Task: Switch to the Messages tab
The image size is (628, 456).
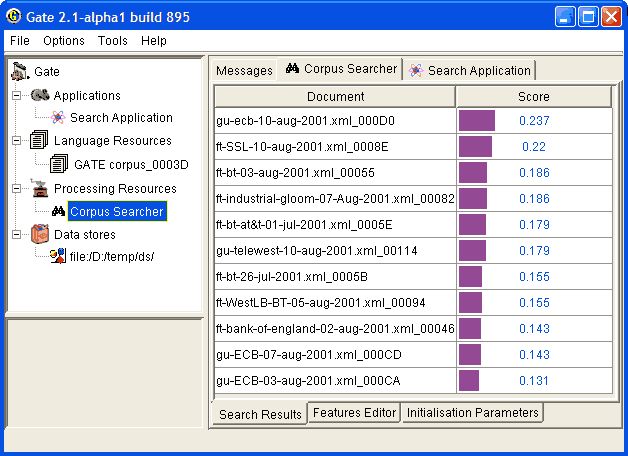Action: [x=244, y=70]
